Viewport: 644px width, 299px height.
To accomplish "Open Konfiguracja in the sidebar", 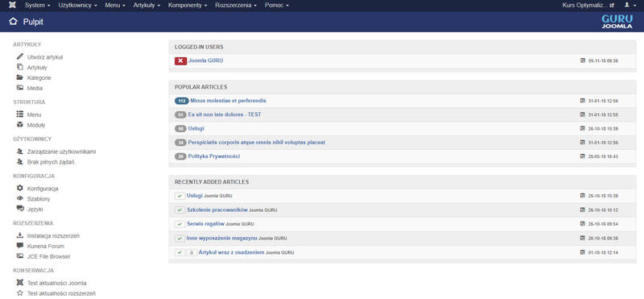I will 43,189.
